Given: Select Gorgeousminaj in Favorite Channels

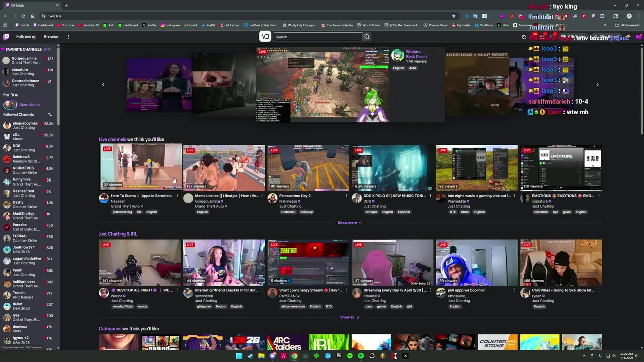Looking at the screenshot, I should point(29,60).
